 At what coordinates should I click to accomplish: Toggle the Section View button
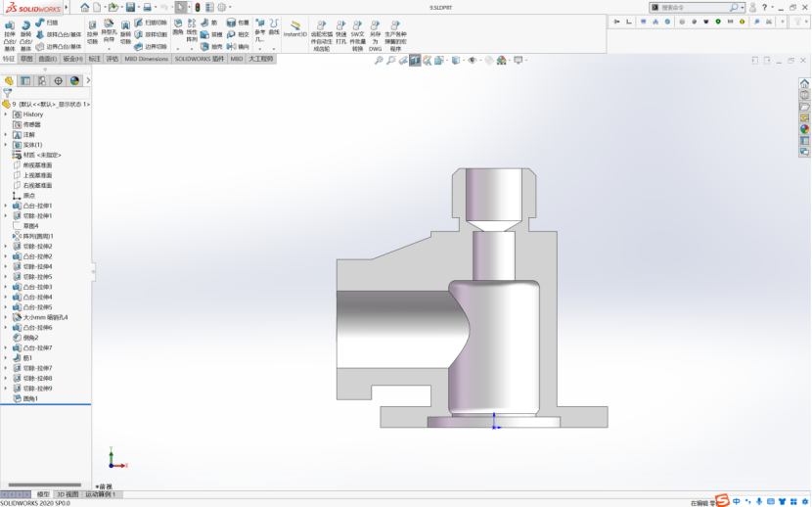[415, 60]
